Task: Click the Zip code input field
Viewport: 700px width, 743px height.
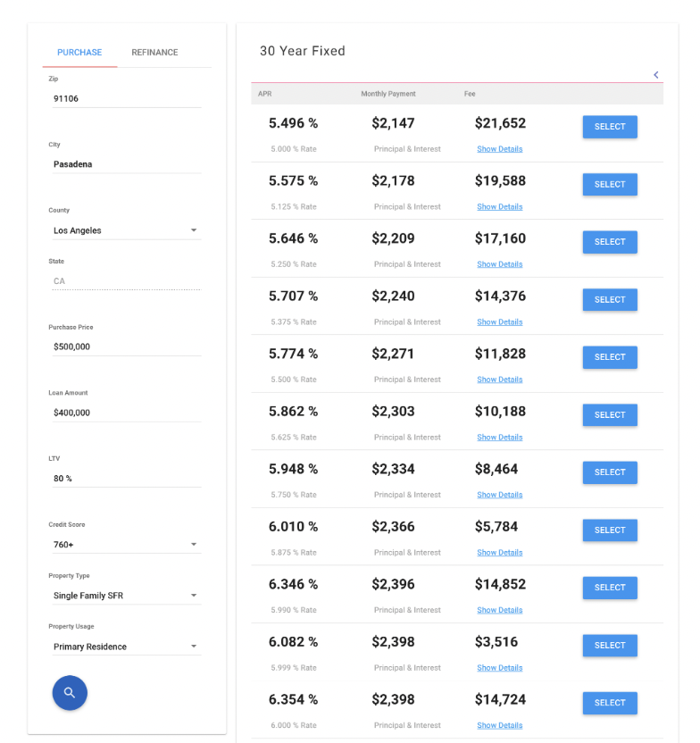Action: (x=125, y=98)
